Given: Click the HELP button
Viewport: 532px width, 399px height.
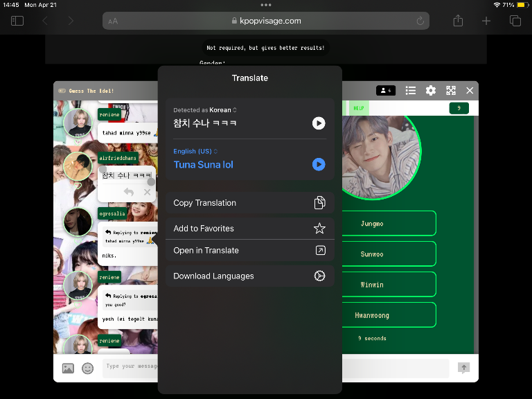Looking at the screenshot, I should point(358,108).
